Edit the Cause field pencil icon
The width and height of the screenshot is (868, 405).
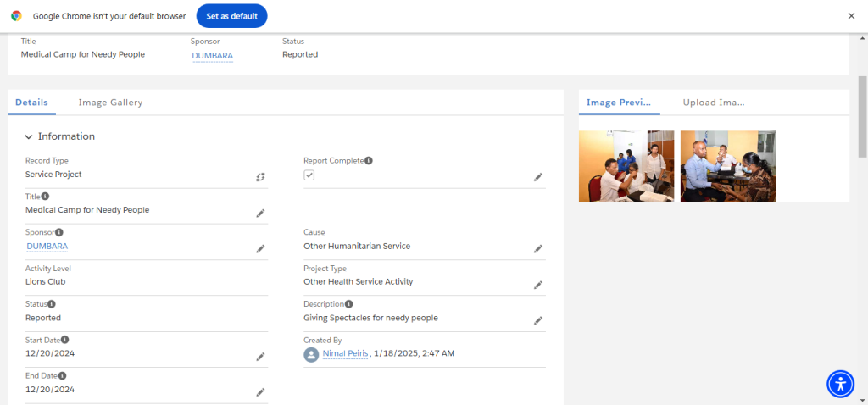538,249
